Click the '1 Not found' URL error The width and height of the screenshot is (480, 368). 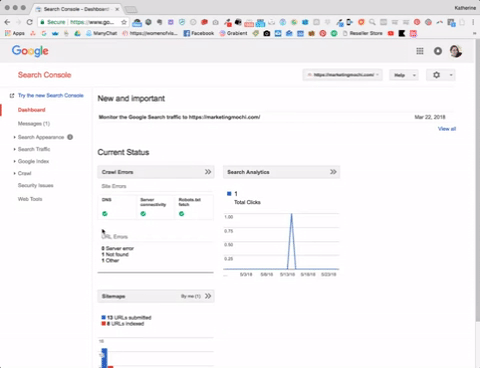[x=115, y=254]
